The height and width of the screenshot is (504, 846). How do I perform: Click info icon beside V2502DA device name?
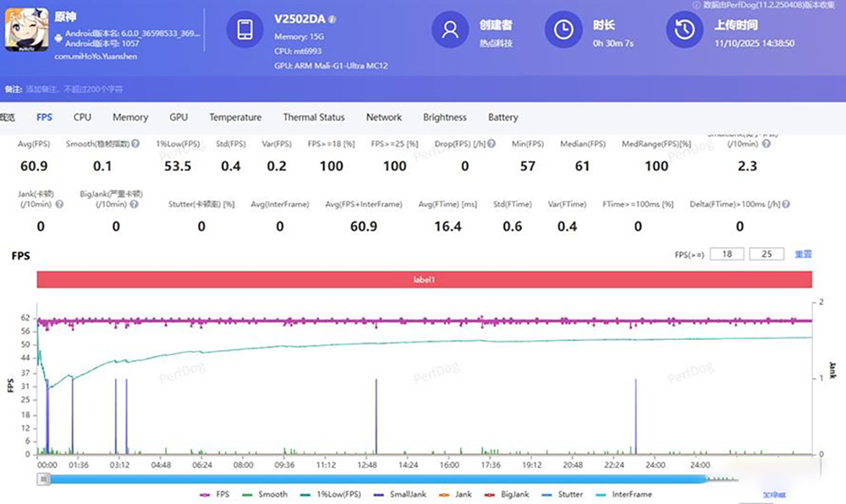click(x=332, y=19)
